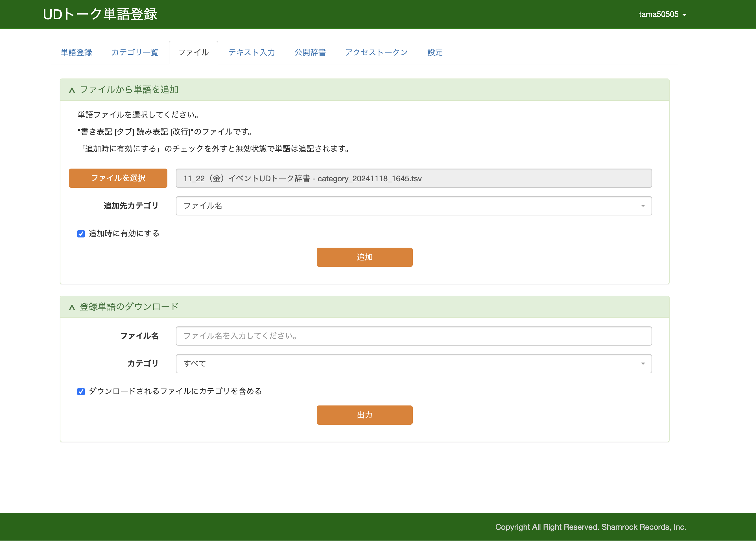The image size is (756, 541).
Task: Switch to the テキスト入力 tab
Action: tap(252, 52)
